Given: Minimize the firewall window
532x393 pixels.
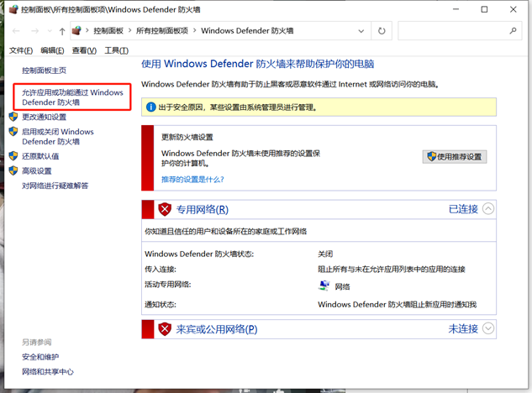Looking at the screenshot, I should (x=456, y=9).
